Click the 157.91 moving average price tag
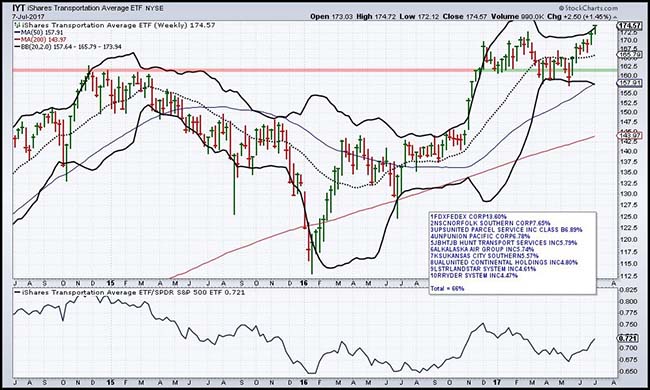The width and height of the screenshot is (650, 390). coord(629,83)
